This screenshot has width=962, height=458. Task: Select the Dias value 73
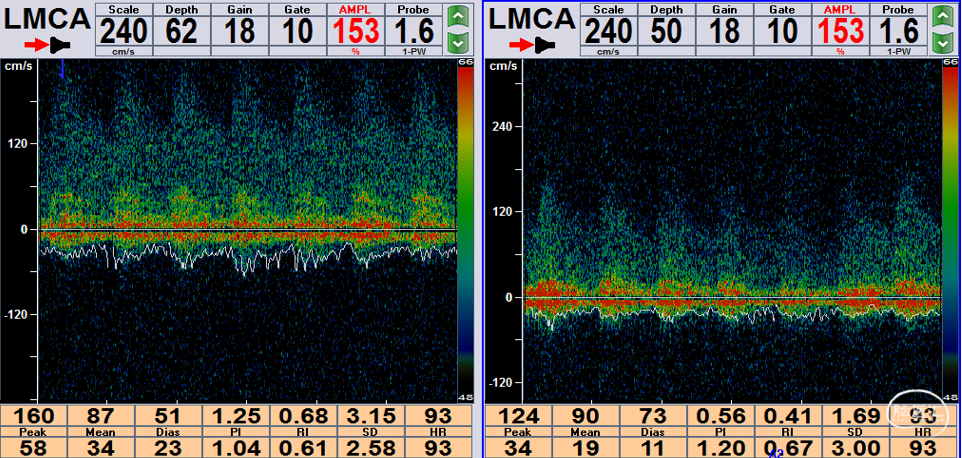[x=653, y=416]
